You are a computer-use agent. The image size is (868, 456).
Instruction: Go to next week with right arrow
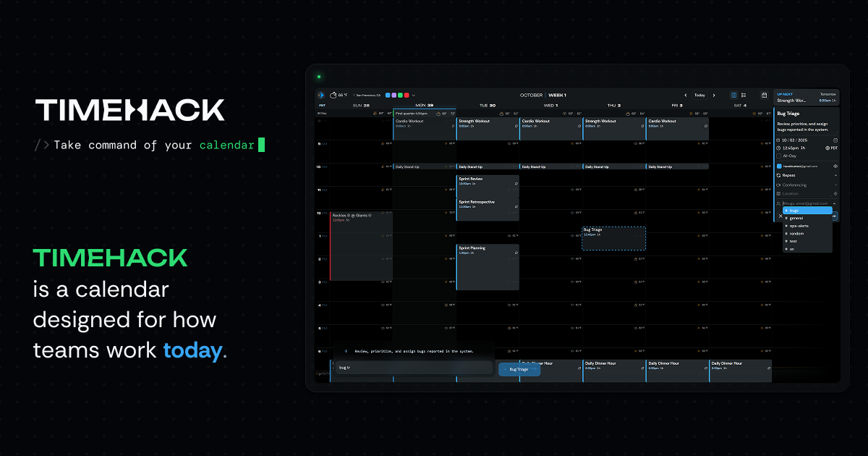click(714, 95)
